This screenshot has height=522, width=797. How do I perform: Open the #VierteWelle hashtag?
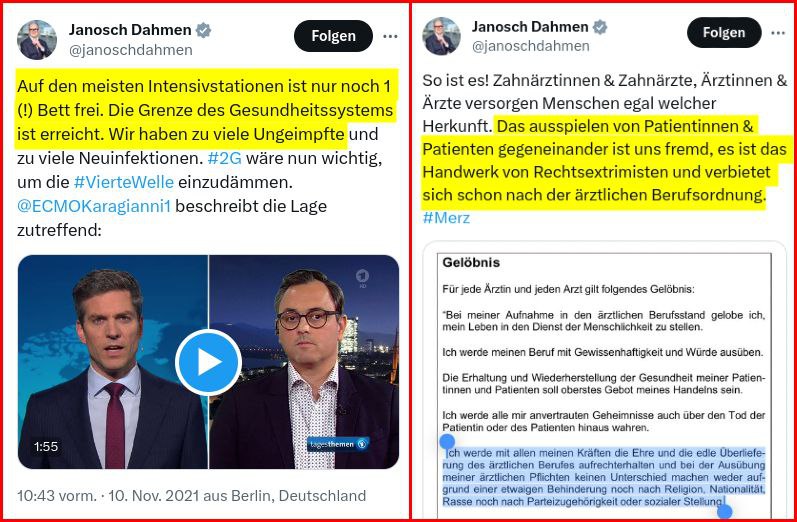tap(124, 182)
